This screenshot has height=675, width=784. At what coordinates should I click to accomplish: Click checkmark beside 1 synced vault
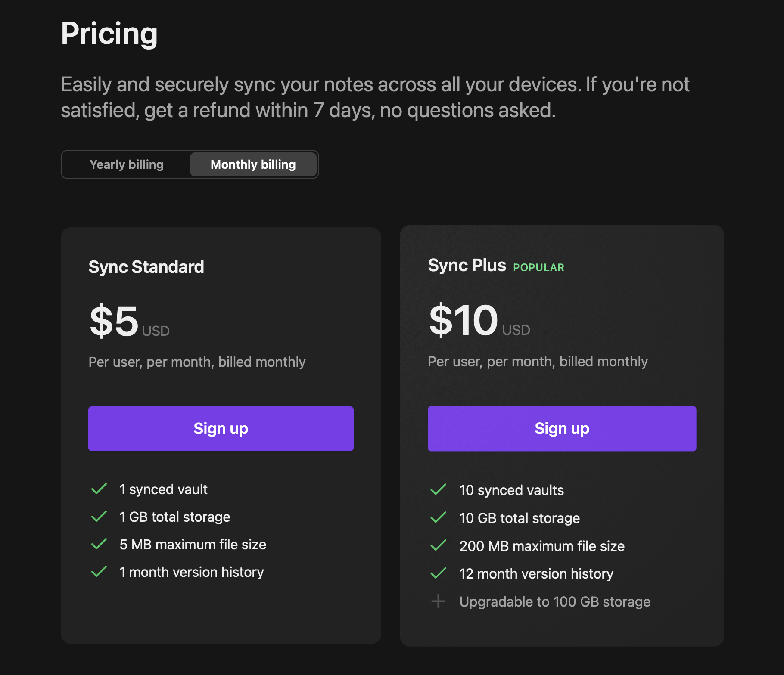99,489
